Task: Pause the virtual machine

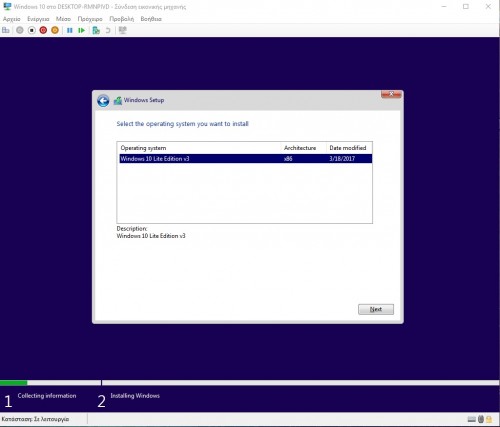Action: pos(70,30)
